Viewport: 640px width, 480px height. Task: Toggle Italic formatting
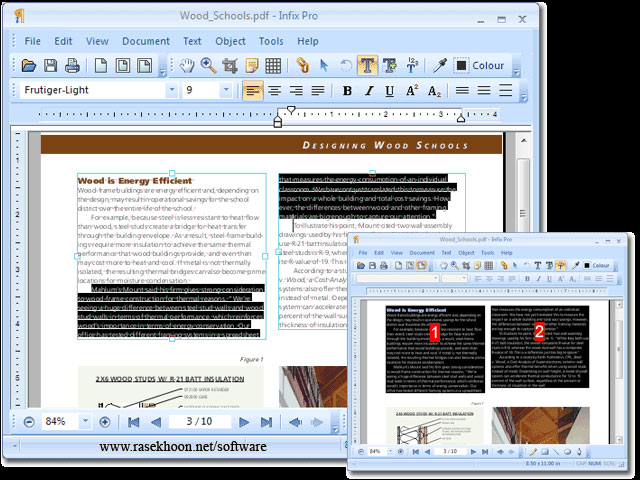368,91
